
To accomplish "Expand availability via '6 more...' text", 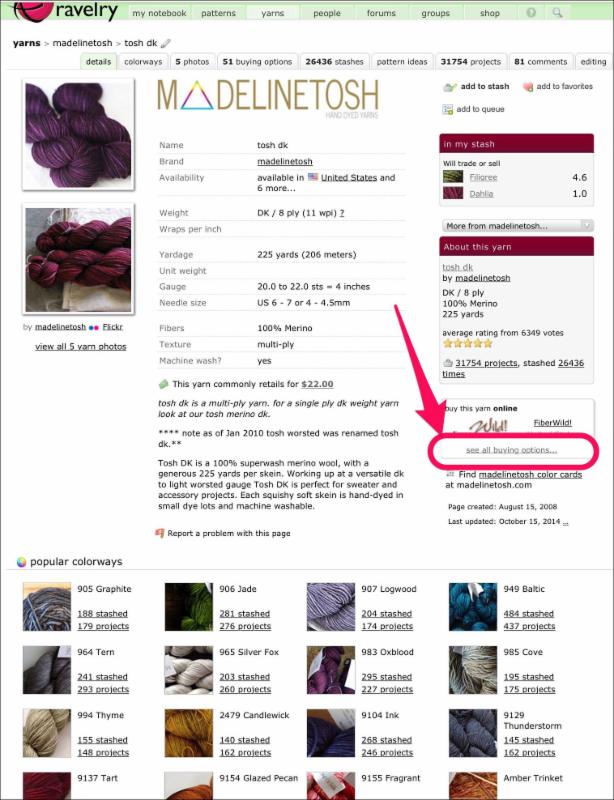I will (x=276, y=188).
